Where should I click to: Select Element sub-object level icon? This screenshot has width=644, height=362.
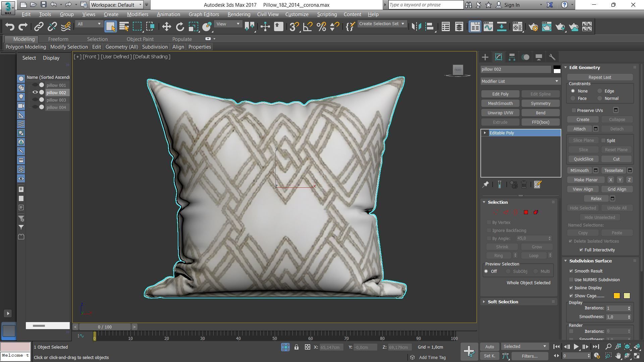coord(536,212)
